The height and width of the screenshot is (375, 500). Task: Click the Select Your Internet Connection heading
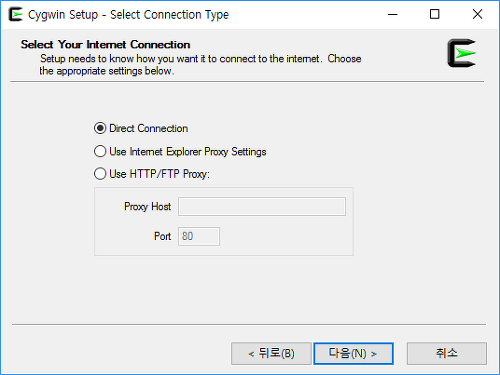[x=105, y=45]
